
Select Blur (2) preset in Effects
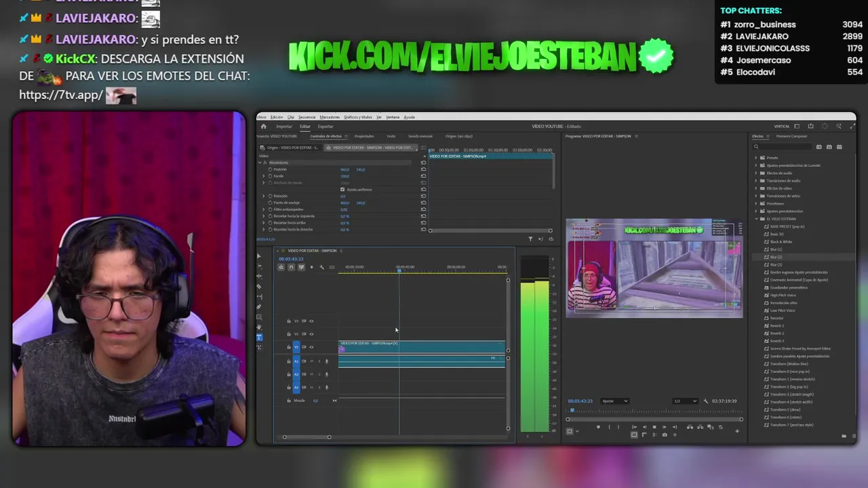776,257
